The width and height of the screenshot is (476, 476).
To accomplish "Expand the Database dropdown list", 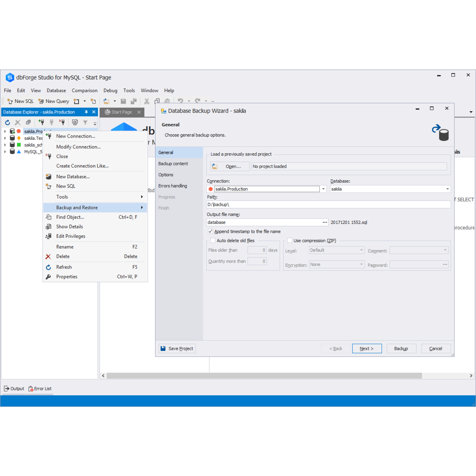I will pos(447,189).
